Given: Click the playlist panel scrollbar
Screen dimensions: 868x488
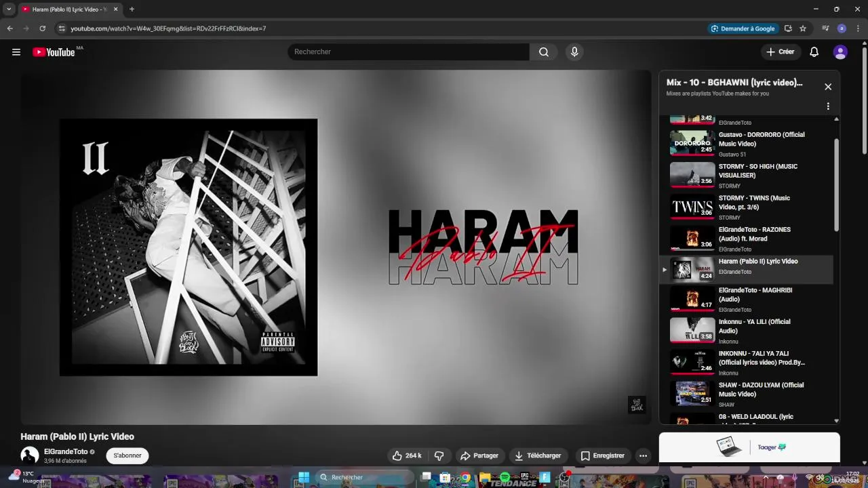Looking at the screenshot, I should tap(836, 186).
